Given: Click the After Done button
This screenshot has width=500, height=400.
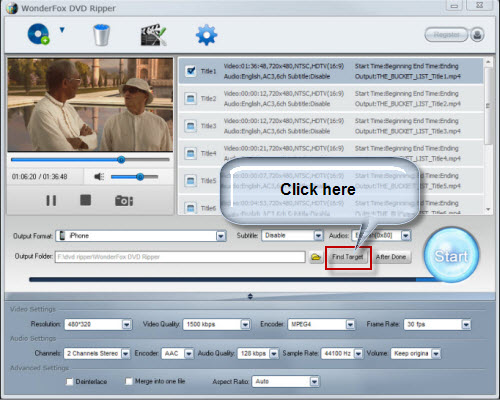Looking at the screenshot, I should tap(391, 257).
